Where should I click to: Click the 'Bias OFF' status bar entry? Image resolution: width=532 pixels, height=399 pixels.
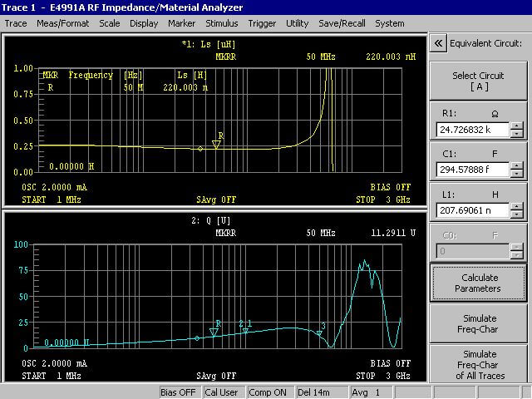pos(178,392)
